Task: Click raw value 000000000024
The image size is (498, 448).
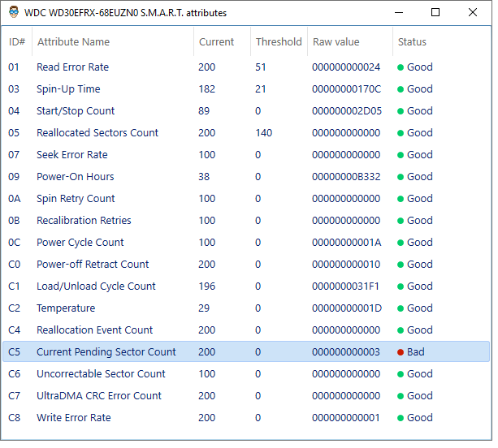Action: (346, 67)
